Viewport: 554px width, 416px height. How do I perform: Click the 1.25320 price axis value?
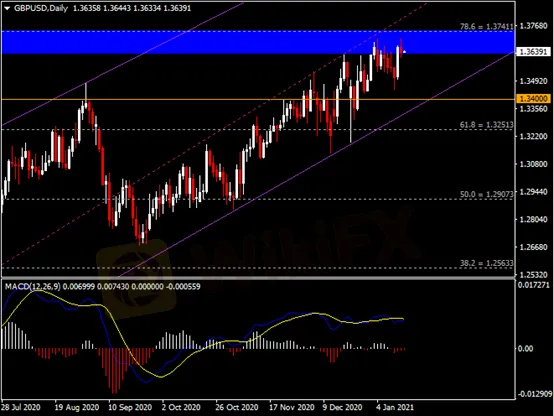533,275
